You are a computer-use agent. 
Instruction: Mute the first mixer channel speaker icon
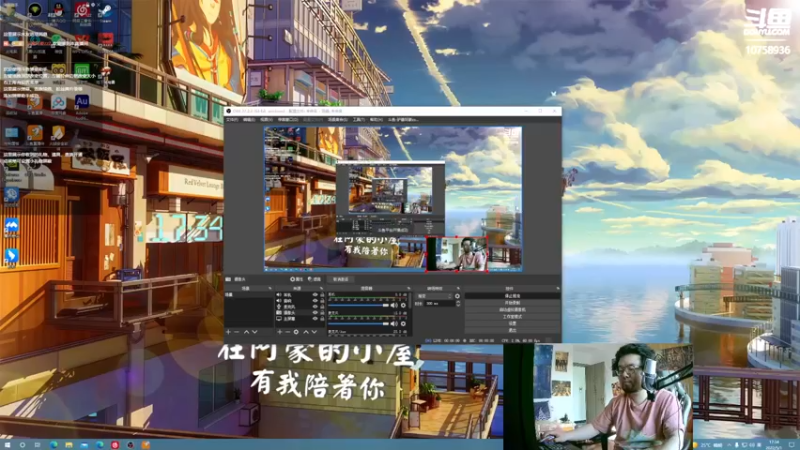394,305
